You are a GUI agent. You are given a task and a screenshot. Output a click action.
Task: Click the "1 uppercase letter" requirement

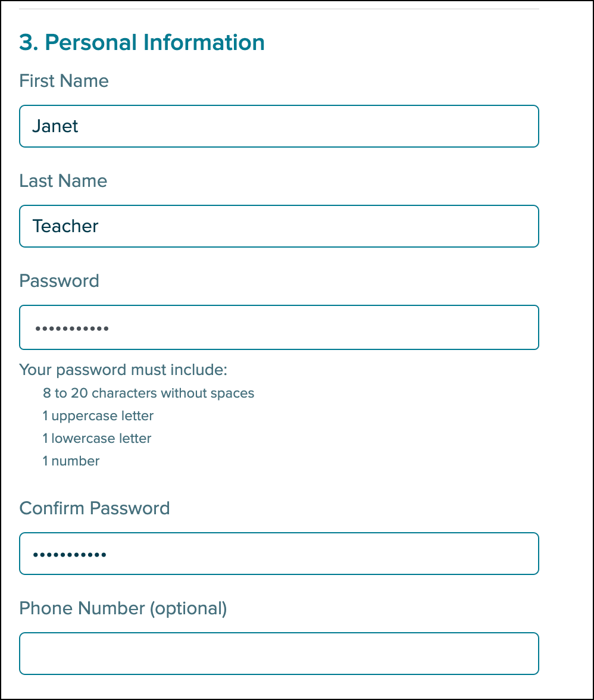tap(98, 416)
